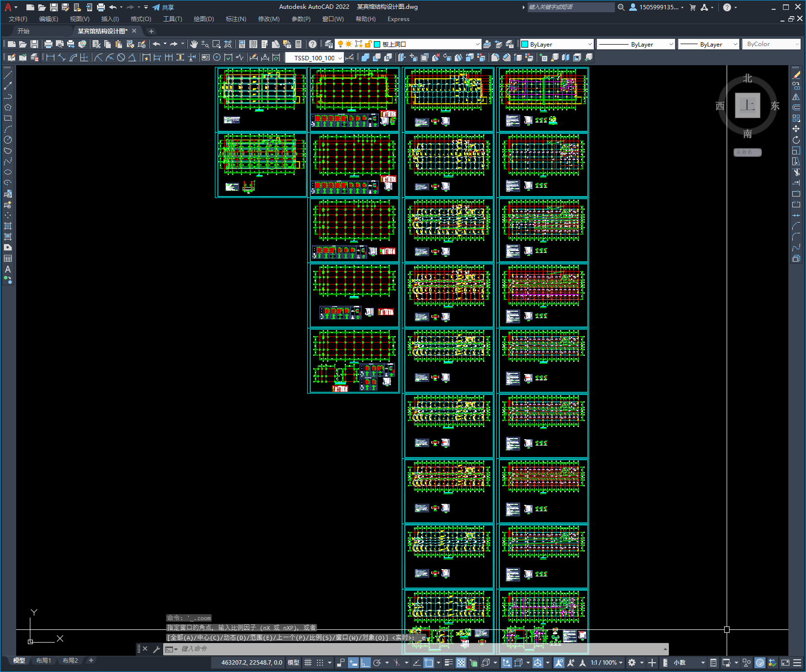Open the ByLayer linetype dropdown
This screenshot has width=806, height=672.
636,44
